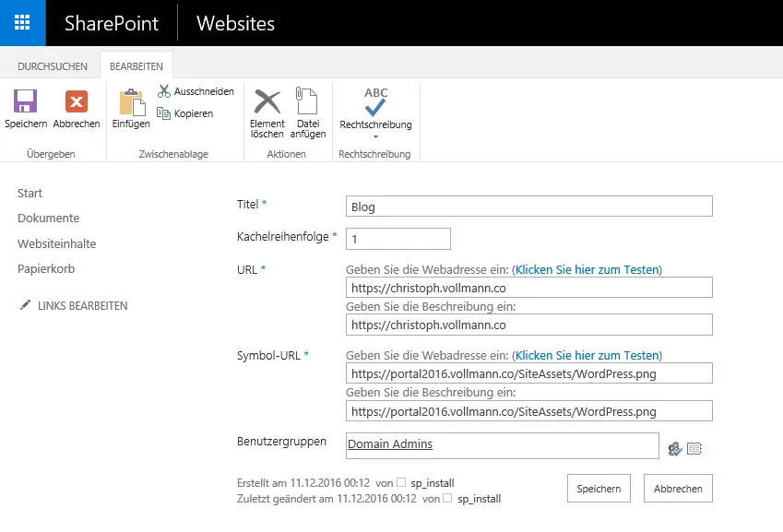Screen dimensions: 783x532
Task: Select the Domain Admins entity
Action: pyautogui.click(x=390, y=443)
